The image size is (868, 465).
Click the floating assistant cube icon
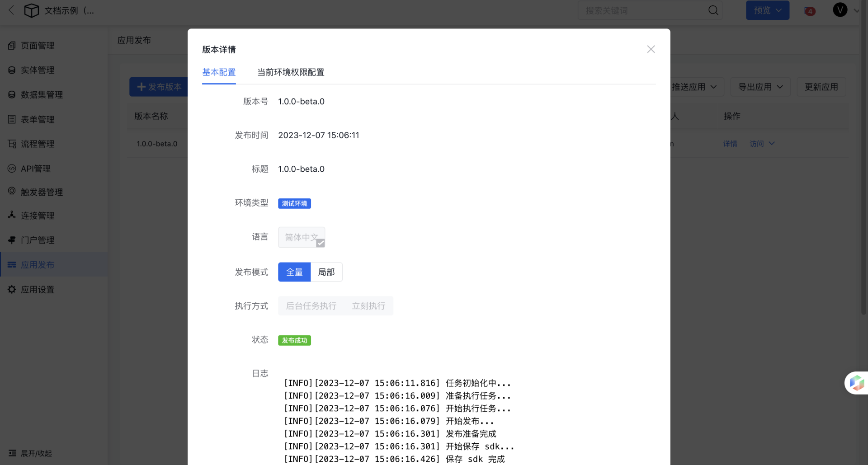[x=856, y=383]
